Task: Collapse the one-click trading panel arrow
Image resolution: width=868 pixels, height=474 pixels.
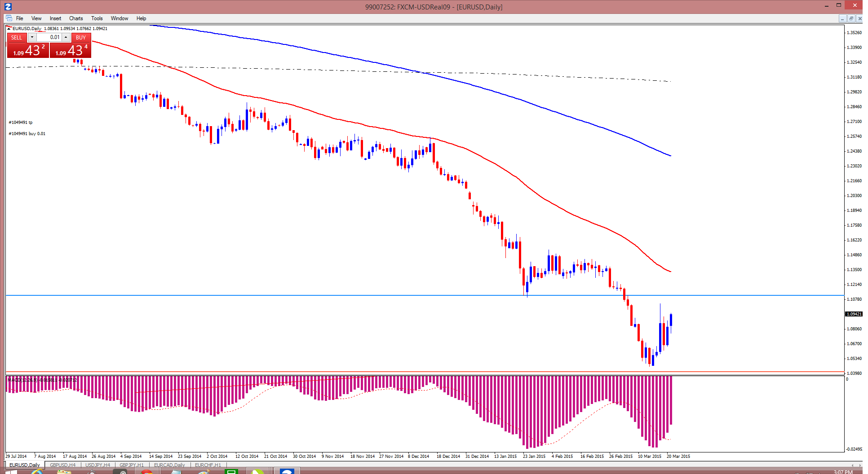Action: tap(9, 28)
